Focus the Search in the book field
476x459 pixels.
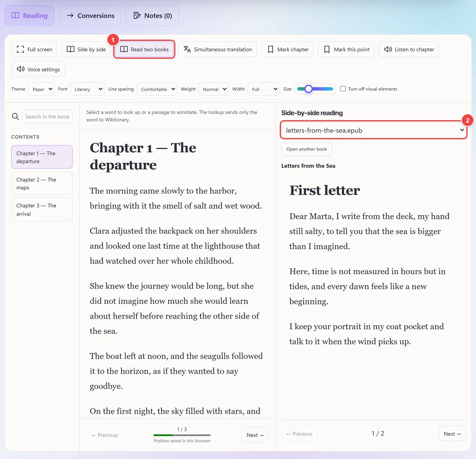coord(47,116)
